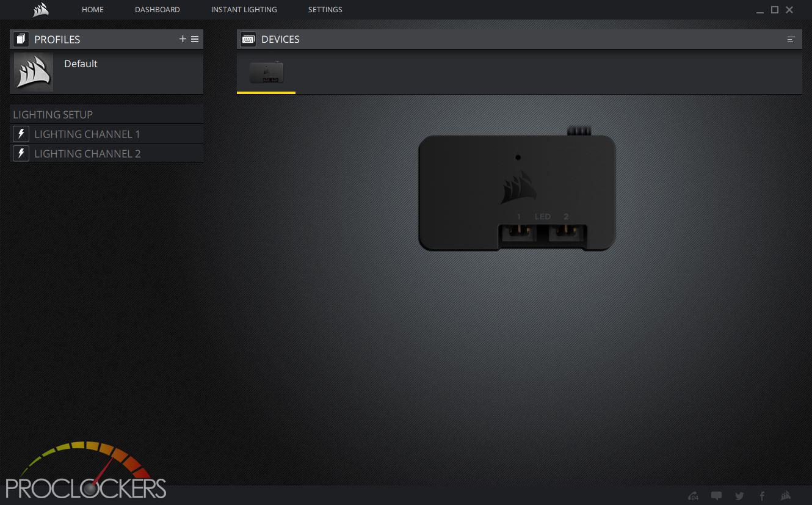The width and height of the screenshot is (812, 505).
Task: Click the Corsair website sails icon in footer
Action: pos(786,496)
